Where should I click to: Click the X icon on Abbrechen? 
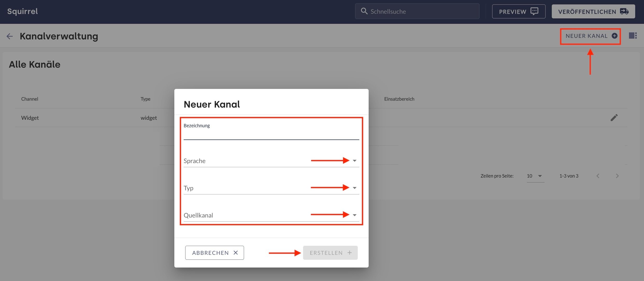click(235, 253)
